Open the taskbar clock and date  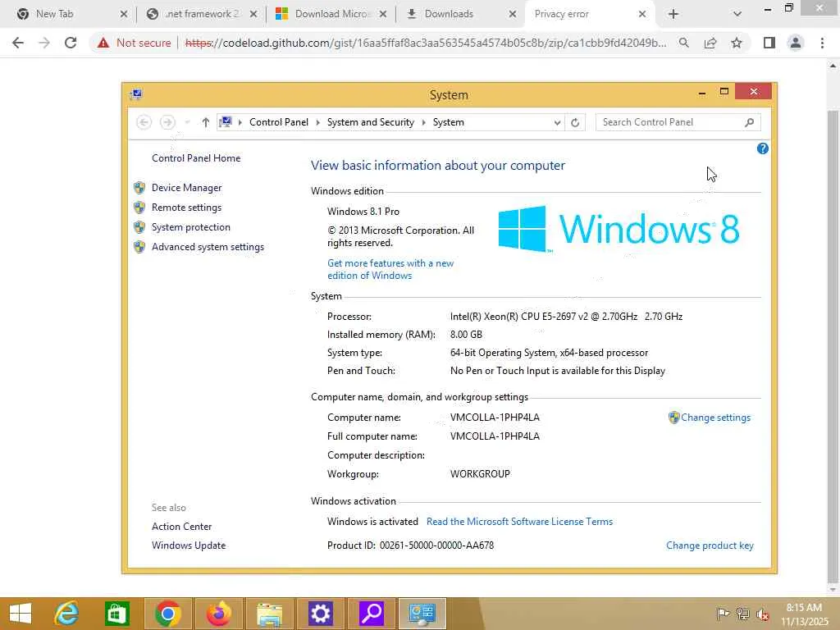pos(804,614)
